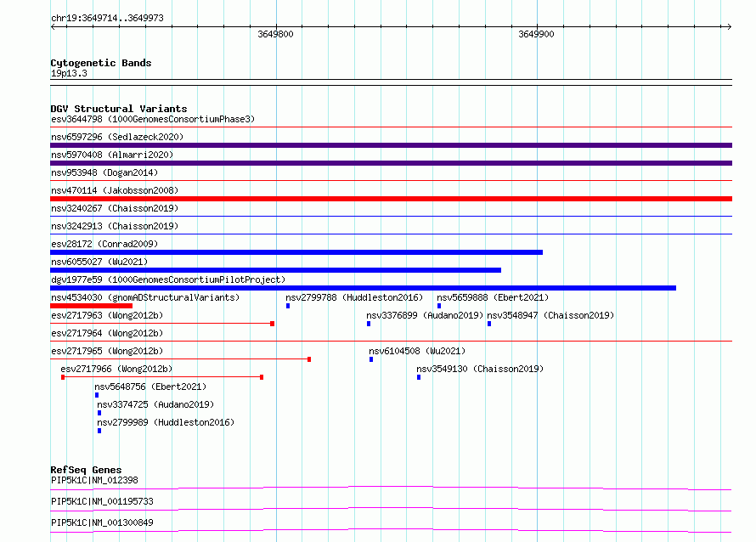Open variant nsv2799989 (Huddleston2016) label
756x542 pixels.
point(166,422)
